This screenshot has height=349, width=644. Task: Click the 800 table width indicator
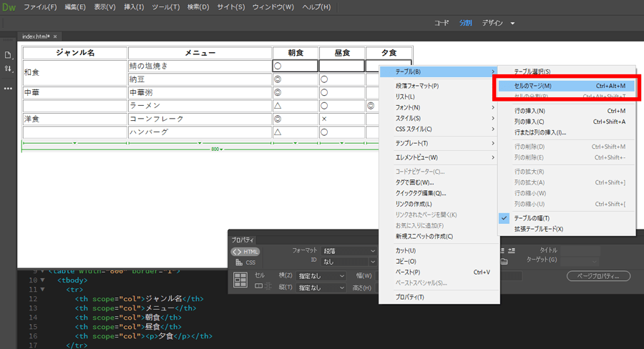click(x=215, y=149)
